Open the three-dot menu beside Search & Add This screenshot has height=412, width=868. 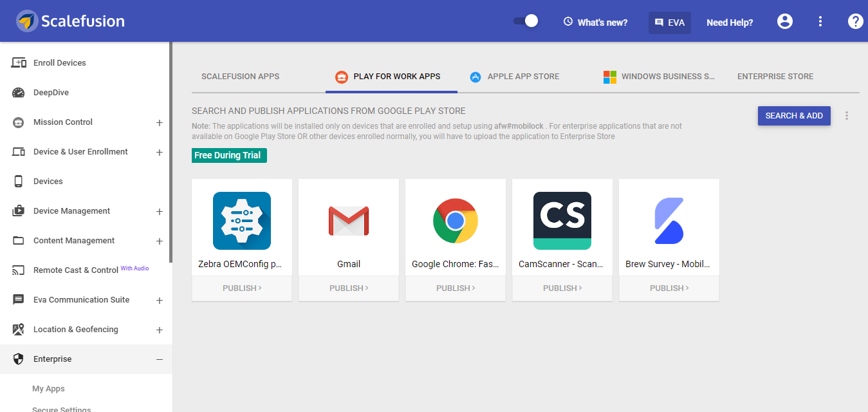coord(847,116)
